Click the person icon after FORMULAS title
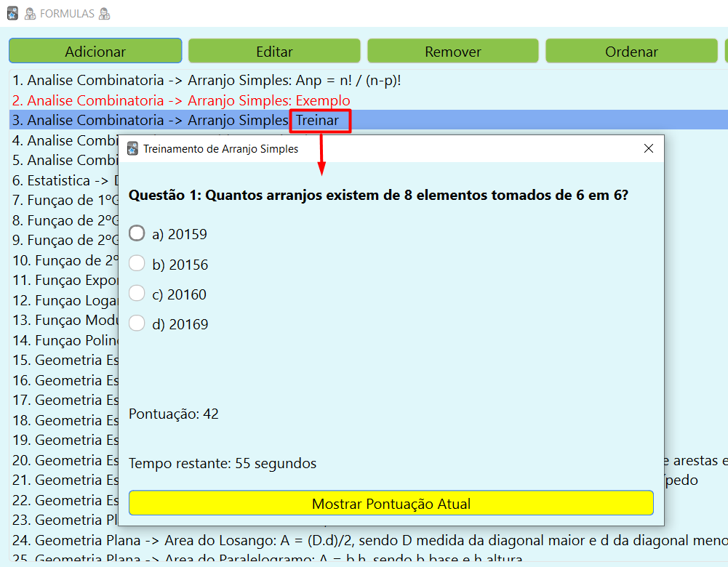 [104, 13]
